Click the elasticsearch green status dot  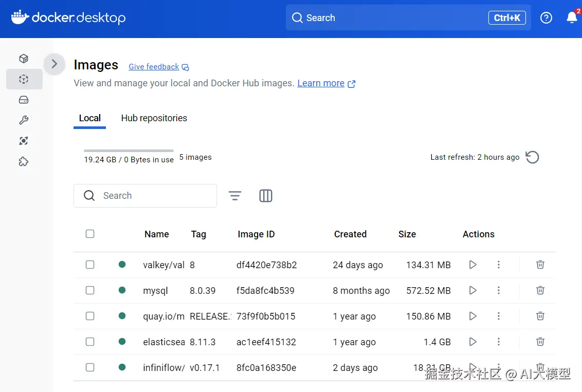pos(122,341)
